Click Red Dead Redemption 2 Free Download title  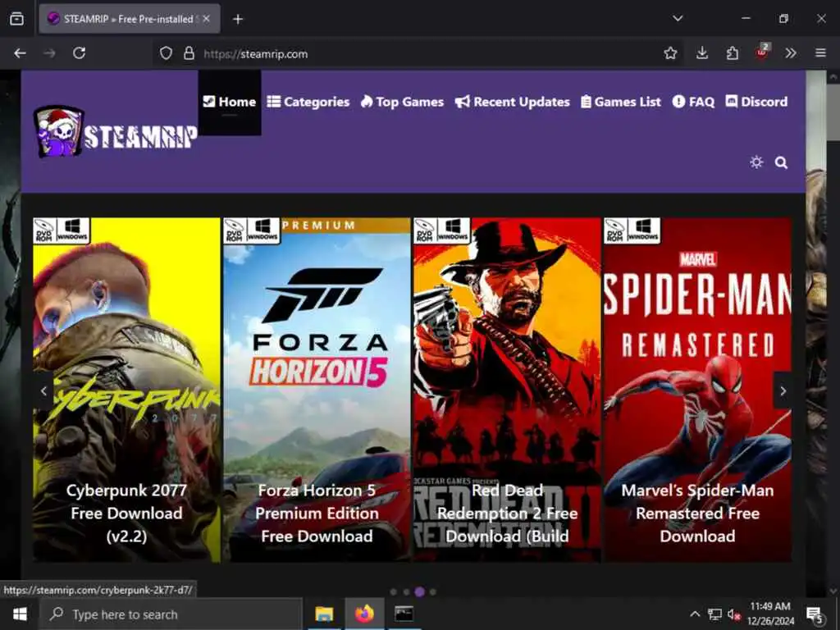(507, 514)
